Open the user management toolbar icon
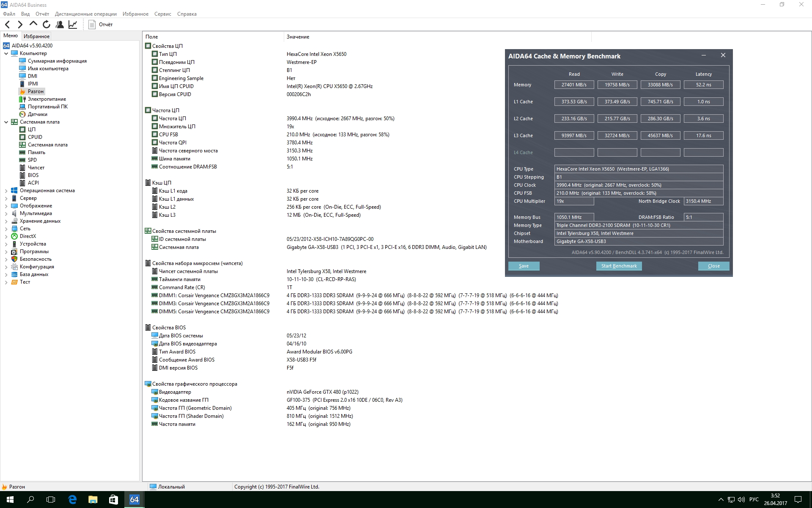Image resolution: width=812 pixels, height=508 pixels. coord(60,25)
